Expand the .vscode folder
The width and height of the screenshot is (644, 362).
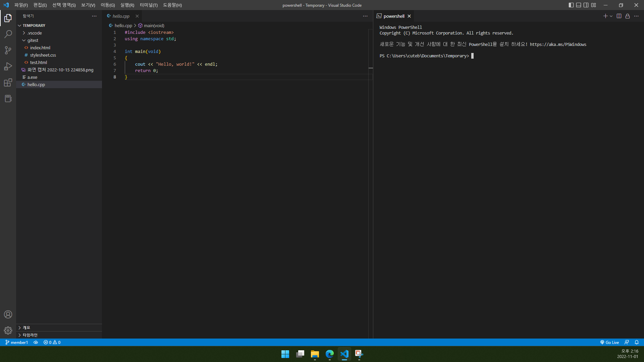coord(59,33)
